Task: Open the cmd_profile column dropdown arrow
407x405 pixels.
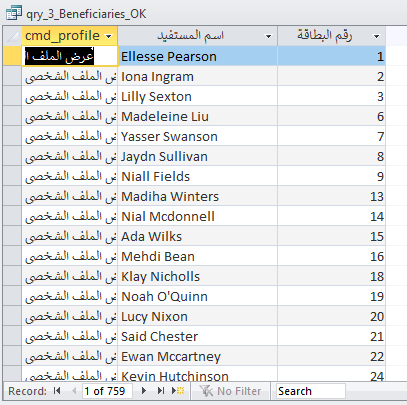Action: 108,36
